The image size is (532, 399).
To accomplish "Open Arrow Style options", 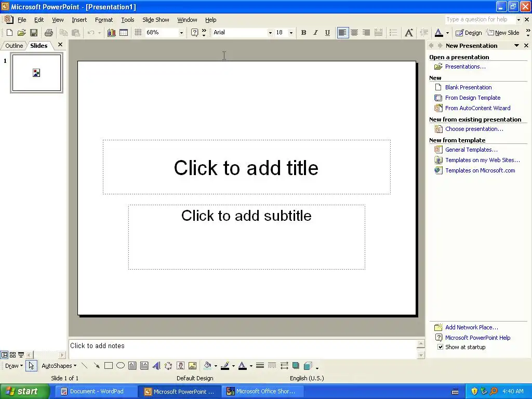I will point(284,366).
